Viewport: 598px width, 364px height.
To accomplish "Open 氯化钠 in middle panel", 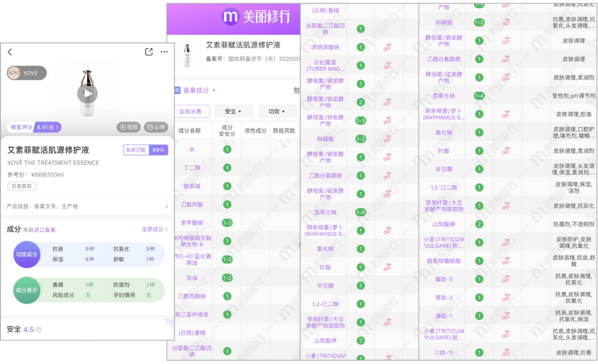I will pyautogui.click(x=326, y=249).
